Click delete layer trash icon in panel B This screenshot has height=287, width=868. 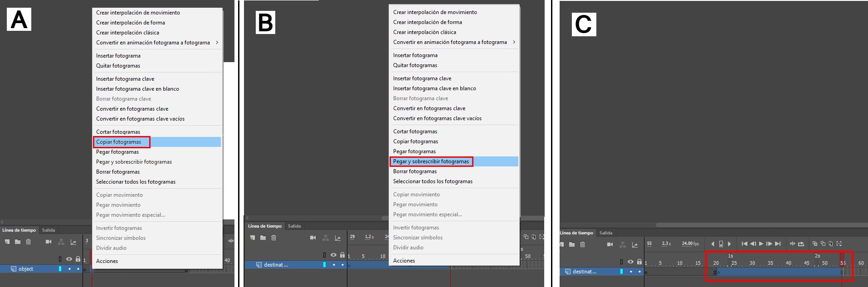click(274, 238)
